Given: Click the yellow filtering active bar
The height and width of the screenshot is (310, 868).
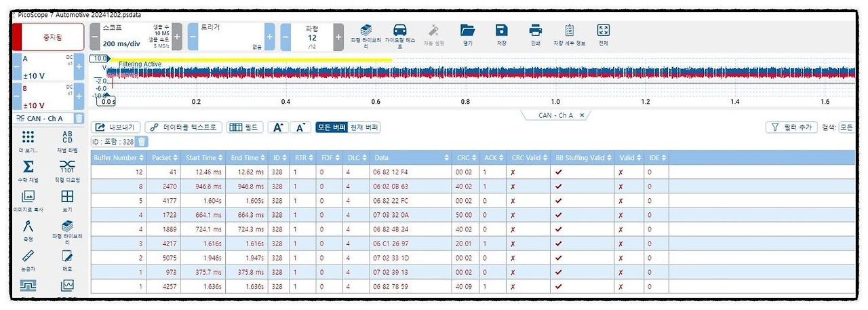Looking at the screenshot, I should 251,59.
